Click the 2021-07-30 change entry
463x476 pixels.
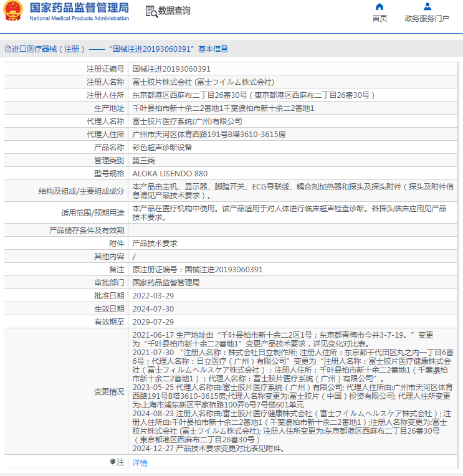(293, 366)
